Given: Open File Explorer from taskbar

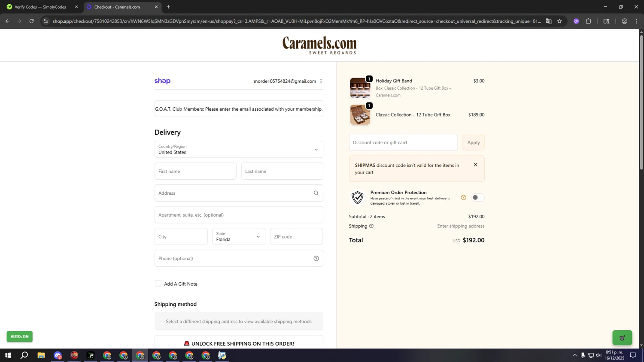Looking at the screenshot, I should point(41,356).
